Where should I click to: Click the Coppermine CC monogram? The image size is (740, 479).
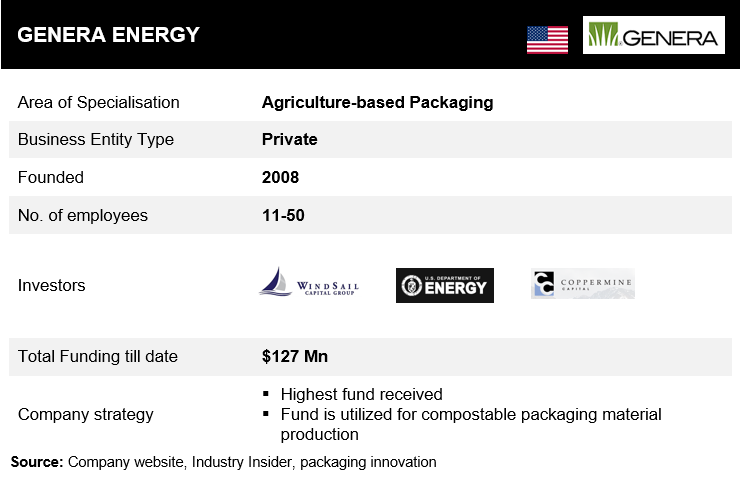click(543, 284)
